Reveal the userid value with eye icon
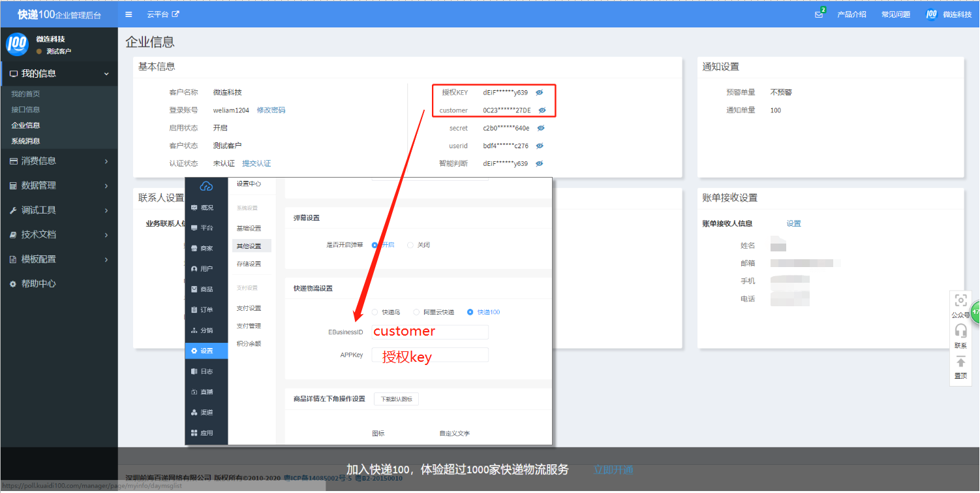This screenshot has width=980, height=493. 539,146
